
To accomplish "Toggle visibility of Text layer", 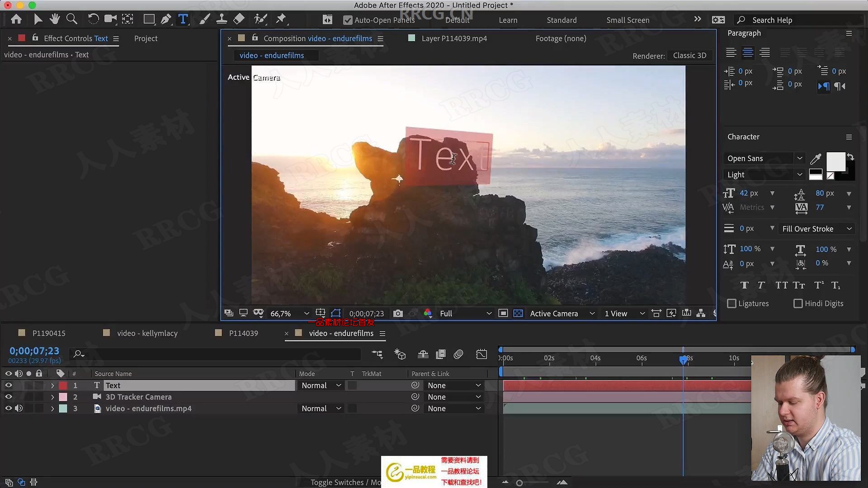I will pos(8,385).
